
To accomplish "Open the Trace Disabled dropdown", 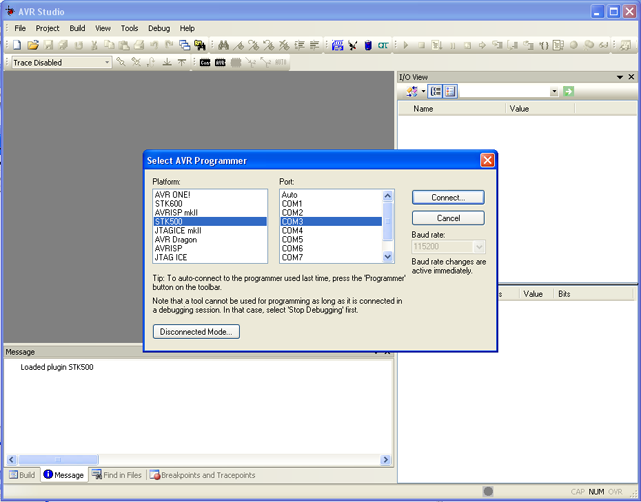I will [107, 63].
